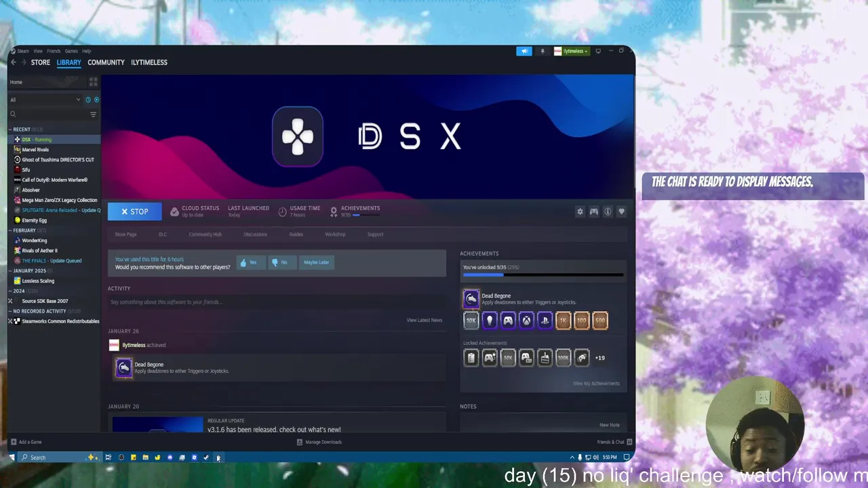Open Usage Time clock icon
The height and width of the screenshot is (488, 868).
[283, 211]
